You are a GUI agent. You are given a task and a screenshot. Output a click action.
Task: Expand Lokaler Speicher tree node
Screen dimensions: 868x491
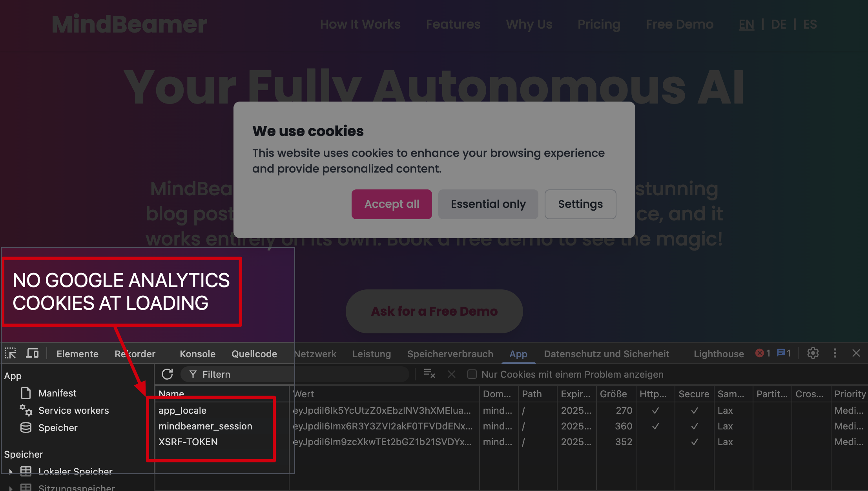point(11,472)
